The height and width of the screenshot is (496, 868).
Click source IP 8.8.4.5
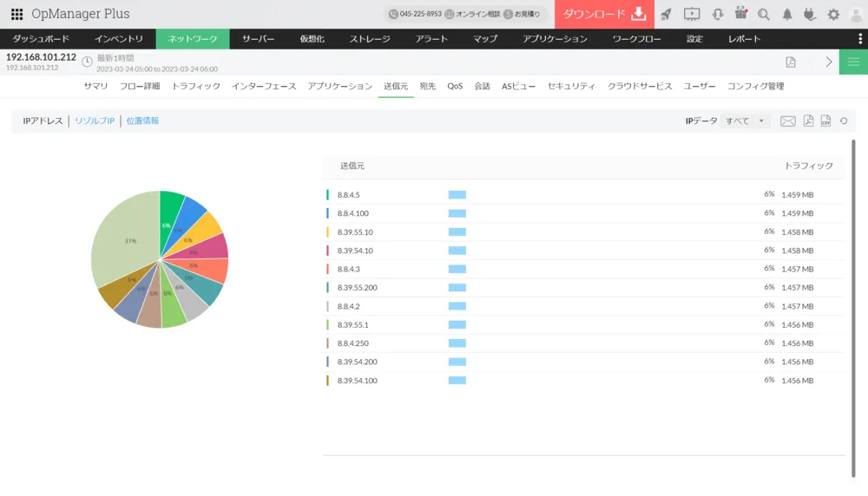(x=348, y=195)
